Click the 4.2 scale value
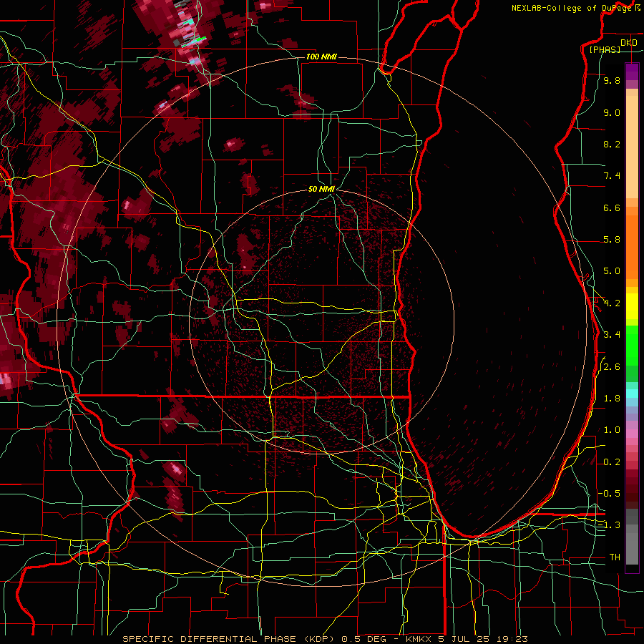 coord(612,303)
